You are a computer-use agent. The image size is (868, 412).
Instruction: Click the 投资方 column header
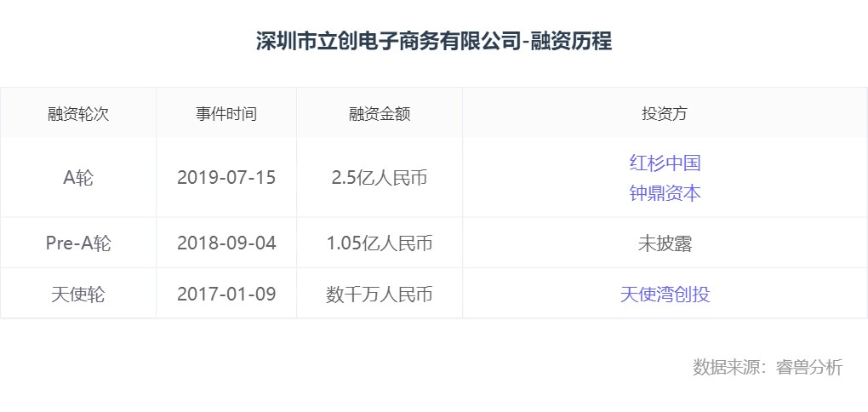665,113
